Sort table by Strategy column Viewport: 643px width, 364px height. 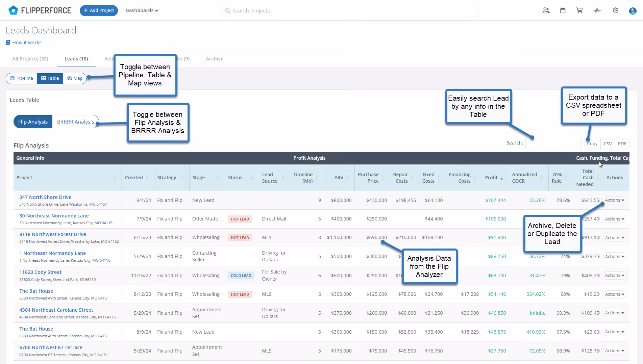tap(171, 178)
